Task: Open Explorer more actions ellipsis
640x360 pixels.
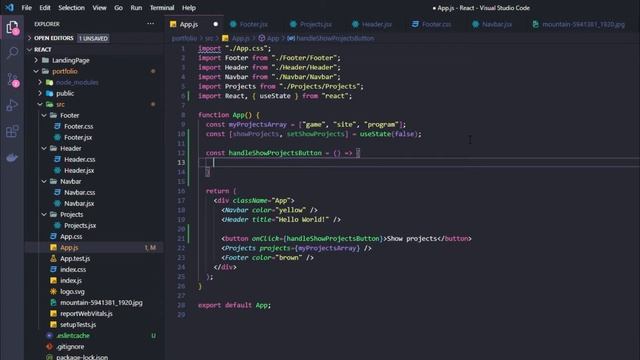Action: pyautogui.click(x=151, y=24)
